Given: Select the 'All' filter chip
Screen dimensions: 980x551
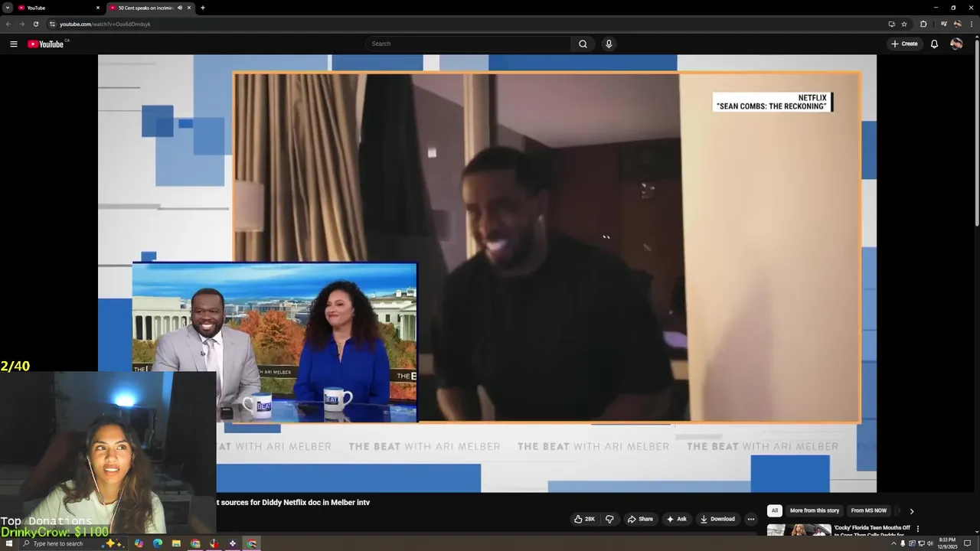Looking at the screenshot, I should tap(774, 510).
